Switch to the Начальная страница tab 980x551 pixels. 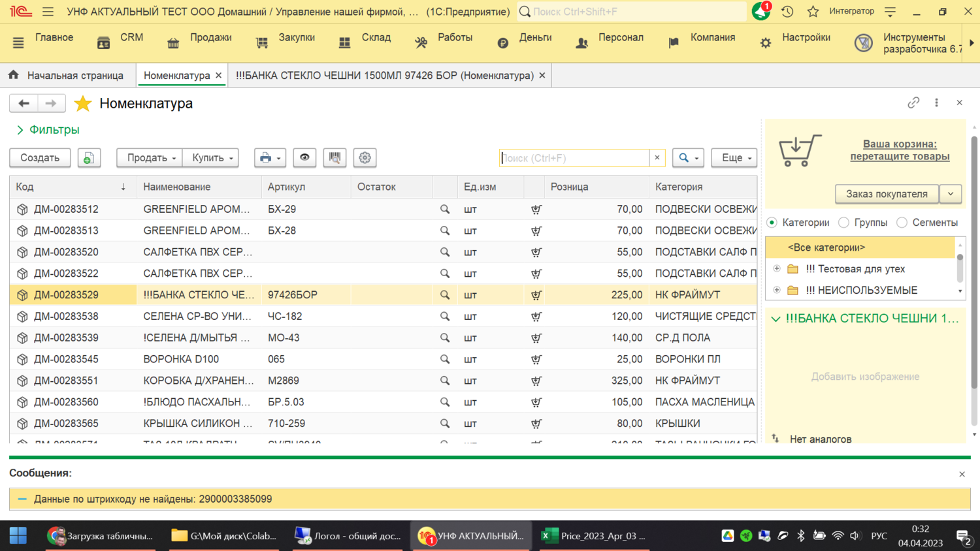tap(67, 75)
